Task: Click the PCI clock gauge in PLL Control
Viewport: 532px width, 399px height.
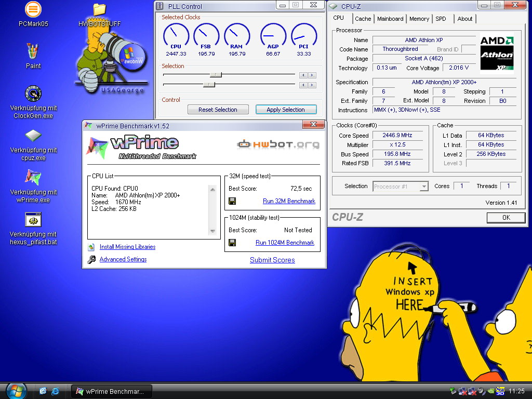Action: (x=303, y=36)
